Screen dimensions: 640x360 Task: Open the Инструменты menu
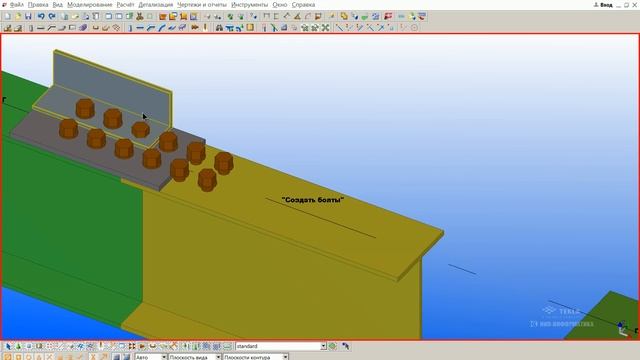250,5
